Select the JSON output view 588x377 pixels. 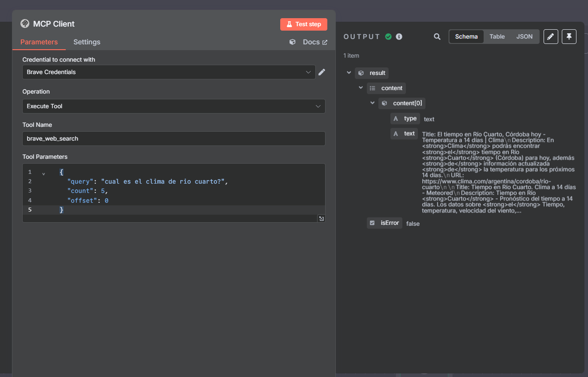(x=524, y=37)
